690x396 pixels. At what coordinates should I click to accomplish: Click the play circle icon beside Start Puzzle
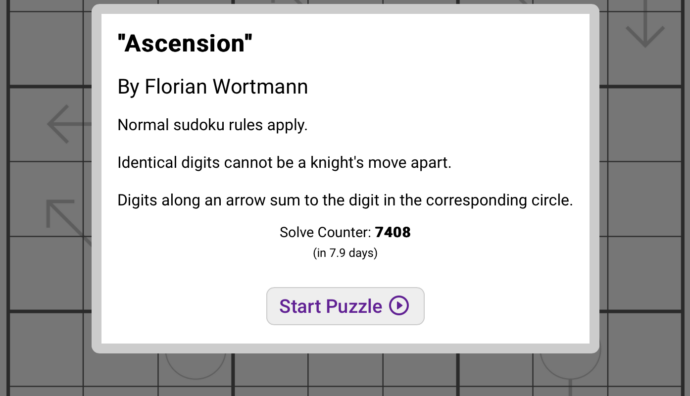(399, 306)
